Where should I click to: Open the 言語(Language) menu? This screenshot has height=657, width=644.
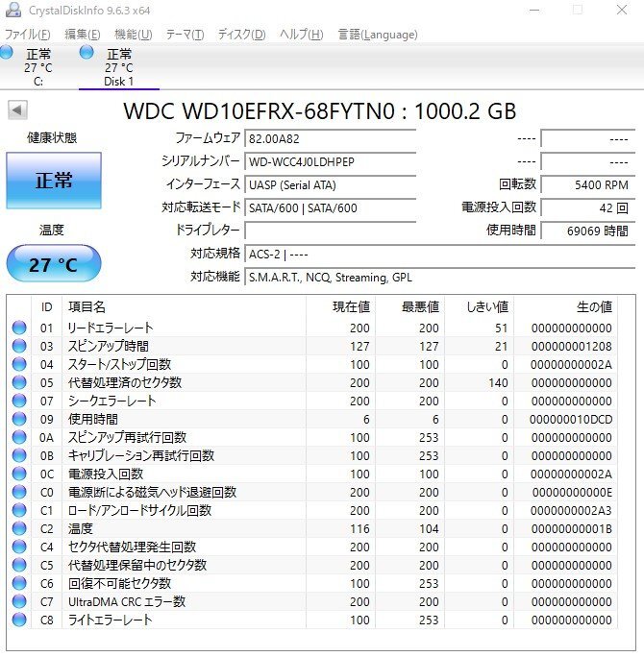coord(378,34)
